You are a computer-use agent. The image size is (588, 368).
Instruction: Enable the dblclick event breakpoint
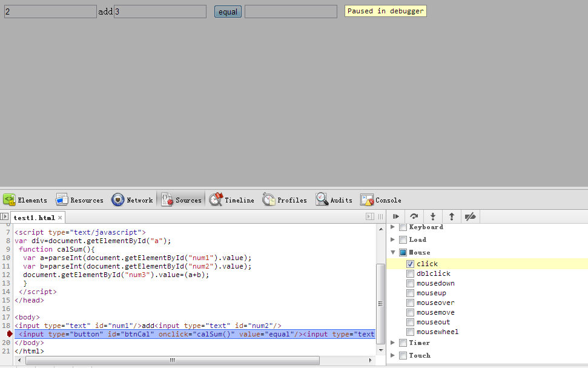411,273
